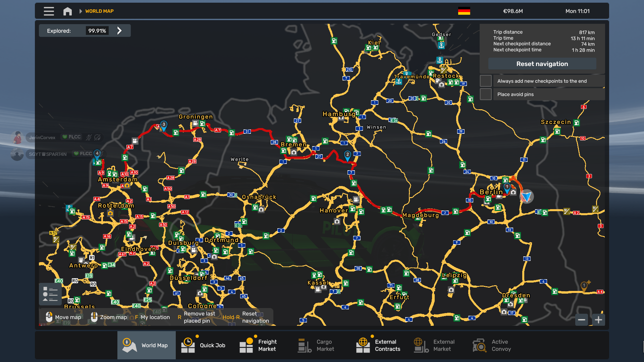This screenshot has height=362, width=644.
Task: Click the Osnabrück city label
Action: (259, 197)
